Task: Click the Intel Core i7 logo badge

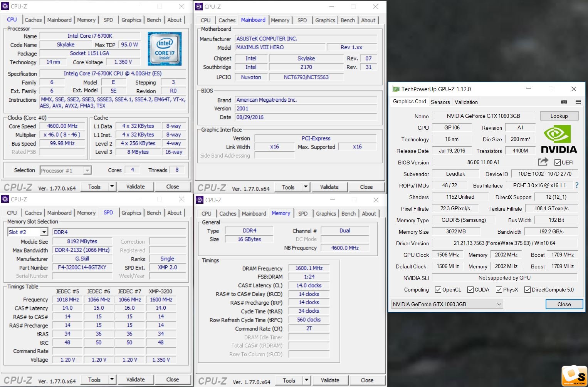Action: [165, 49]
